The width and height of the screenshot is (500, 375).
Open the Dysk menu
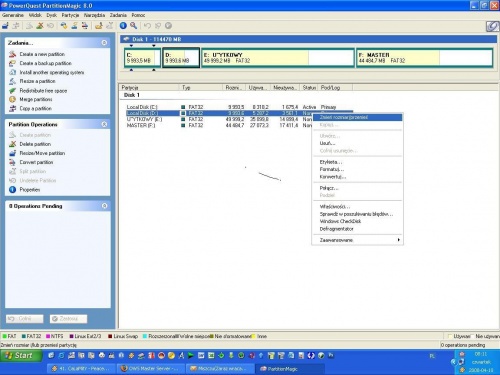[52, 15]
